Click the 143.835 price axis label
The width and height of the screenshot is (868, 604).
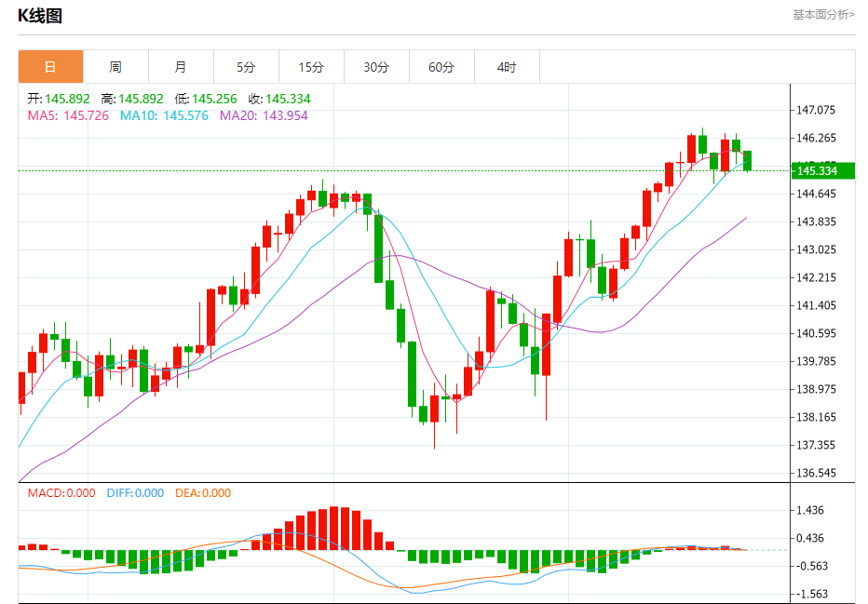(816, 221)
